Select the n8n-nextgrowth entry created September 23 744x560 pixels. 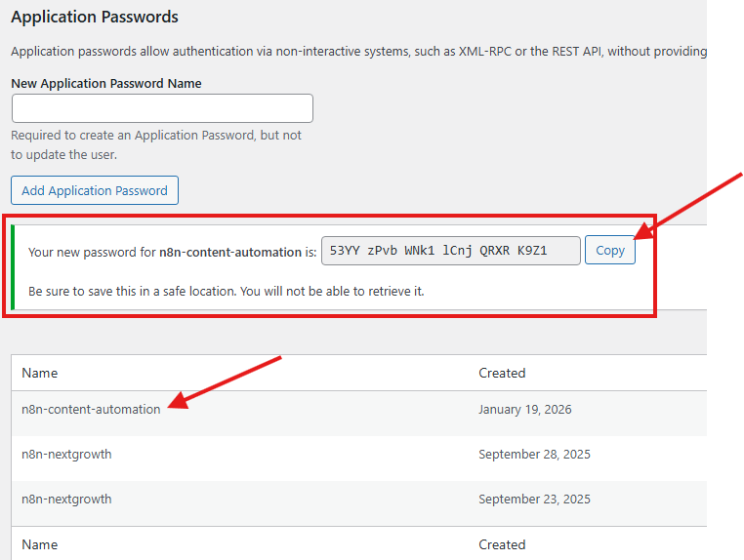pyautogui.click(x=66, y=500)
